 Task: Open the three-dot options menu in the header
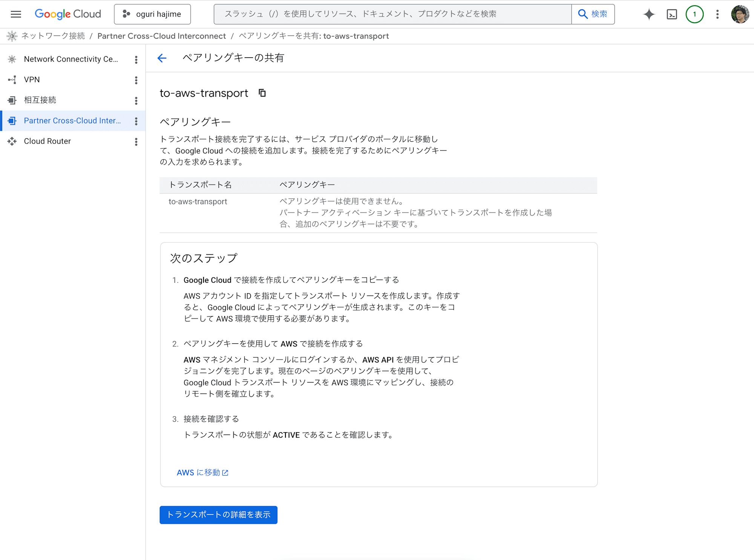tap(717, 14)
